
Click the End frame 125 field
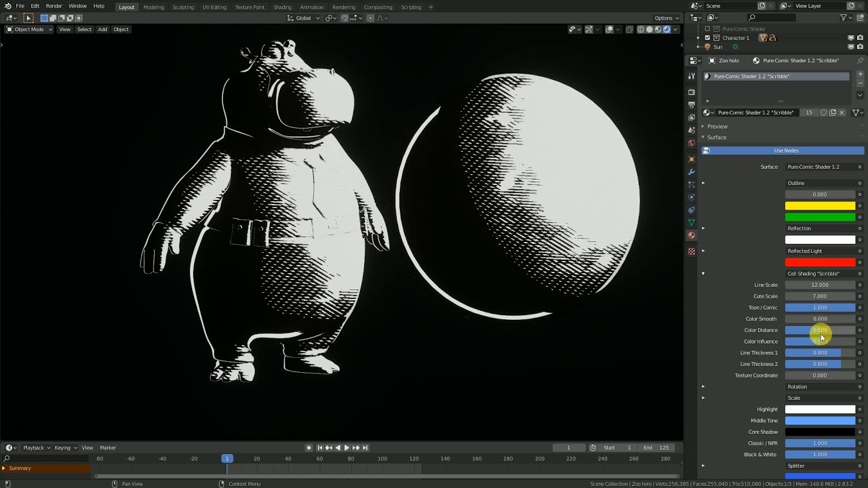coord(657,447)
